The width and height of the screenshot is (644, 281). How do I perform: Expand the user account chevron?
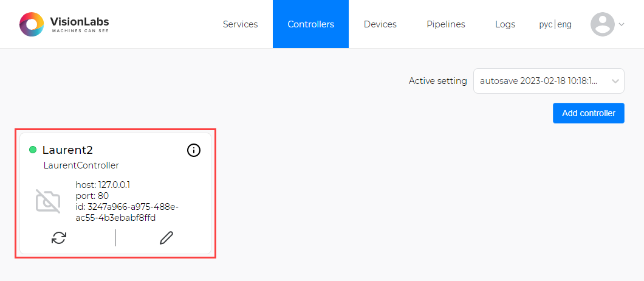tap(622, 24)
